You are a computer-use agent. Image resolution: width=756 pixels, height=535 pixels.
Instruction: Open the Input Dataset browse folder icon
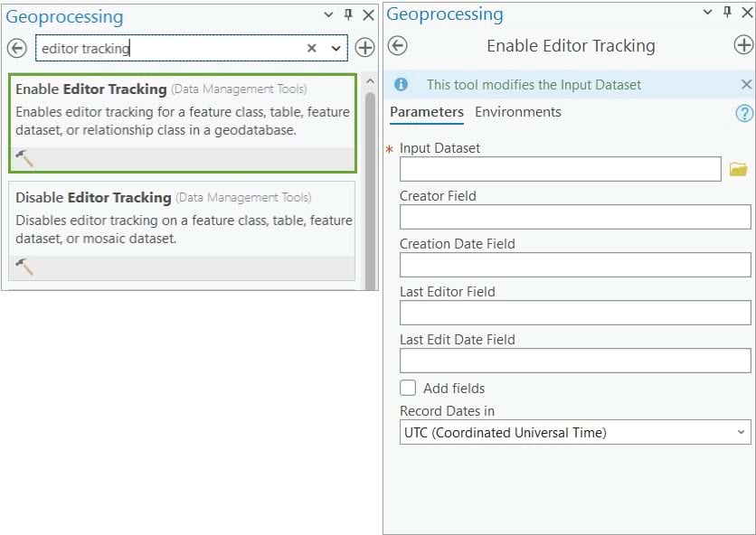[x=740, y=168]
